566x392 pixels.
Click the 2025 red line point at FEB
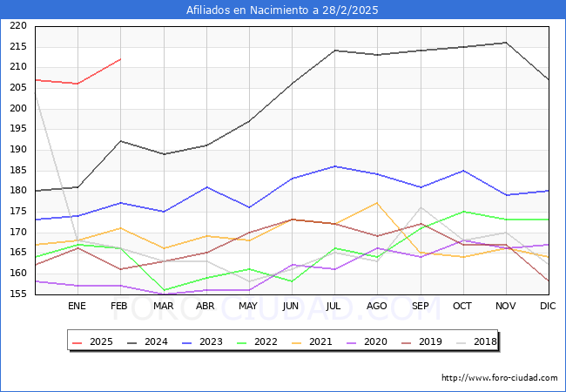tap(120, 59)
